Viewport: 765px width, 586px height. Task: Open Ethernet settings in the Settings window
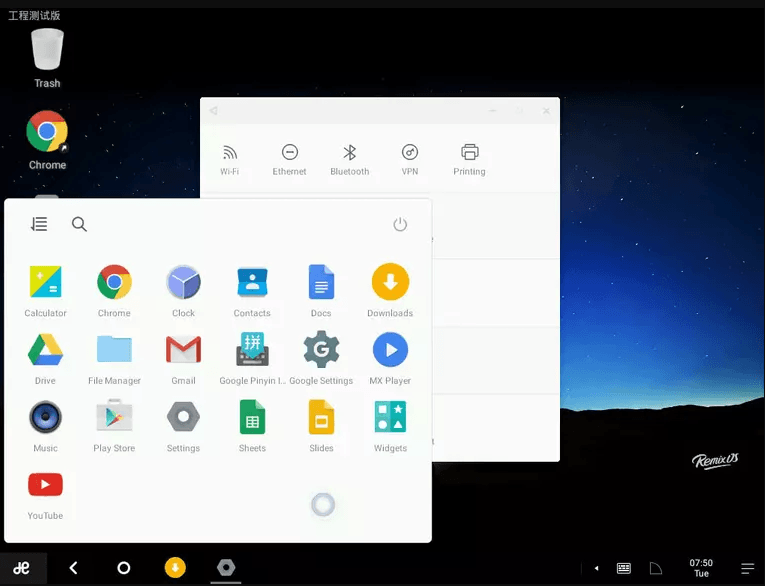tap(289, 160)
